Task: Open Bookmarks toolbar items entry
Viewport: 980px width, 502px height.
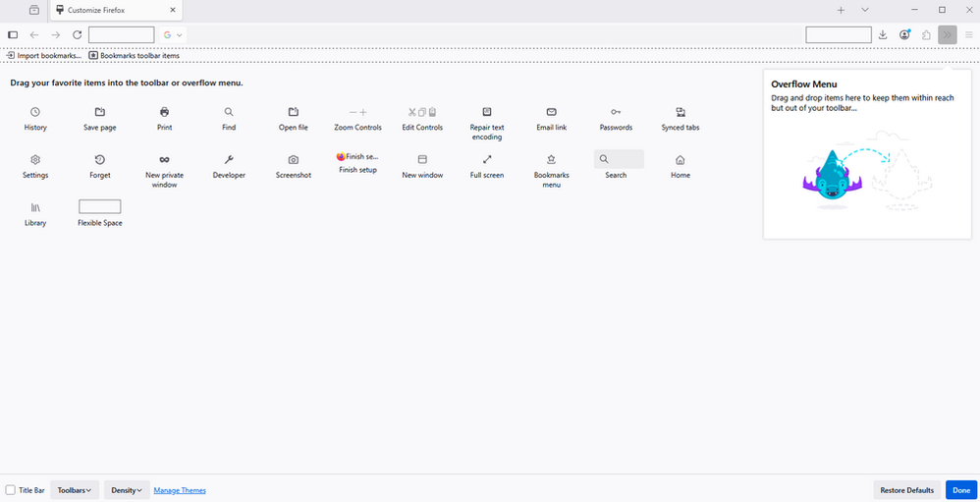Action: click(134, 56)
